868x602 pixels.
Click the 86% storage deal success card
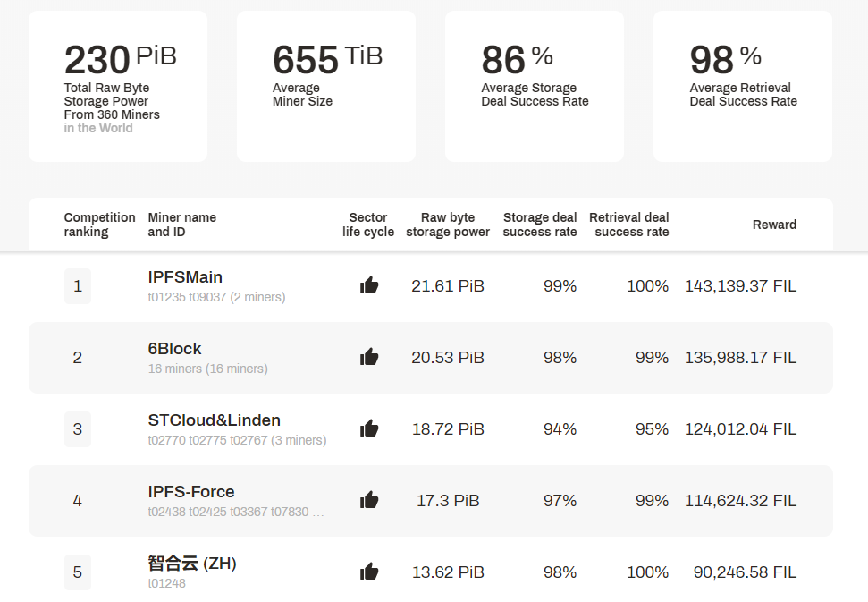point(535,87)
